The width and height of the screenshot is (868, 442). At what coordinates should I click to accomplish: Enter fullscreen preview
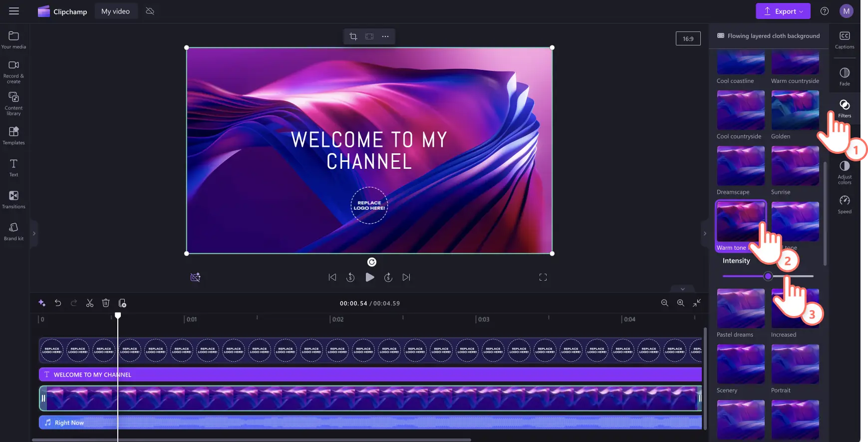point(543,277)
